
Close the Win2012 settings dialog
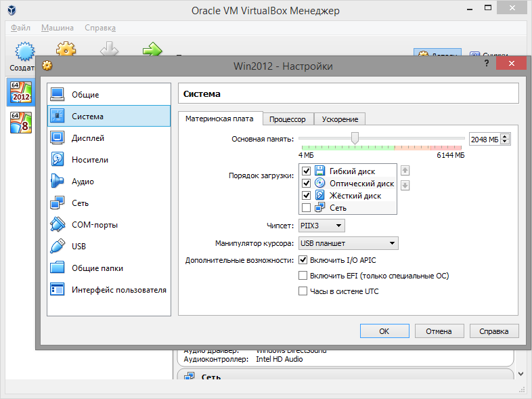[512, 63]
